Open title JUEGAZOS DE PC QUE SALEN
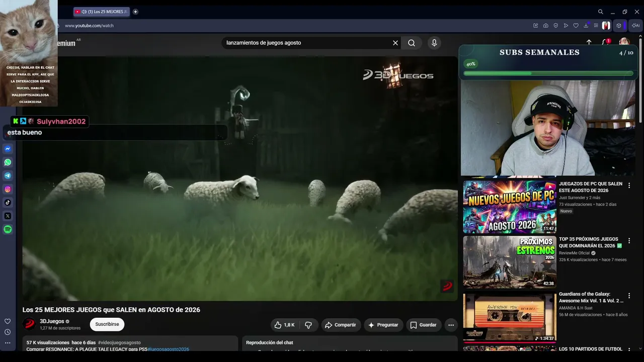The image size is (644, 362). point(591,187)
